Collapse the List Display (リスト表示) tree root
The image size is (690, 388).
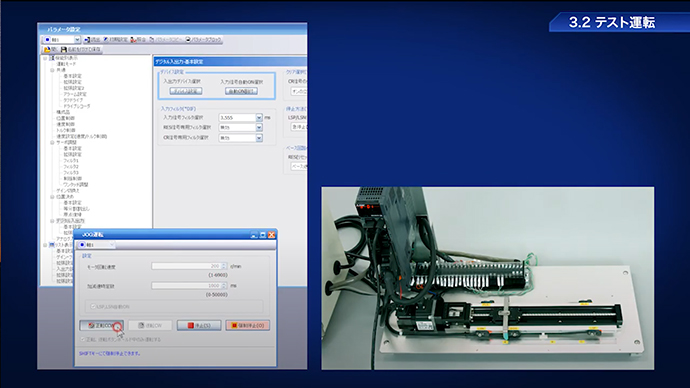[45, 245]
